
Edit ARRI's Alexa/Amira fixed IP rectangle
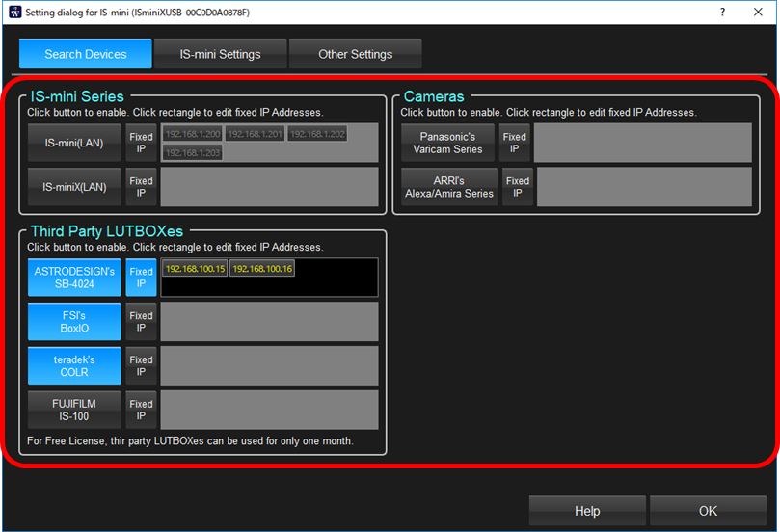pyautogui.click(x=644, y=187)
